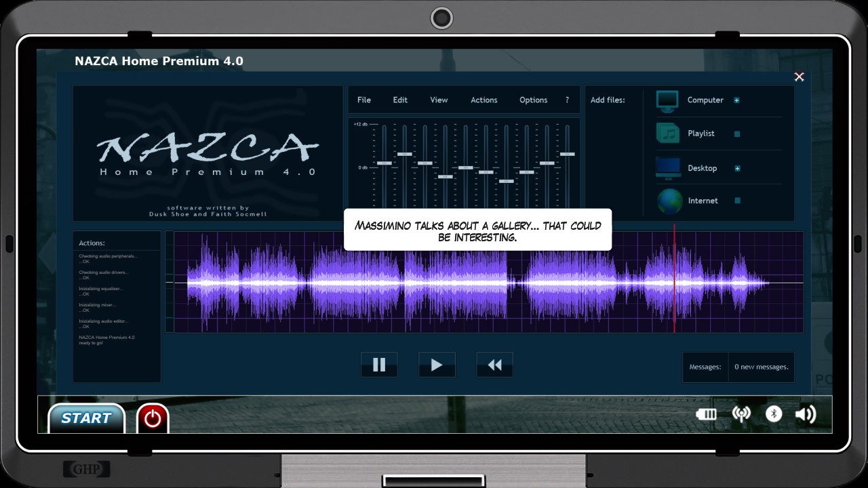Image resolution: width=868 pixels, height=488 pixels.
Task: Click the NAZCA Home Premium 4.0 window title
Action: click(159, 61)
